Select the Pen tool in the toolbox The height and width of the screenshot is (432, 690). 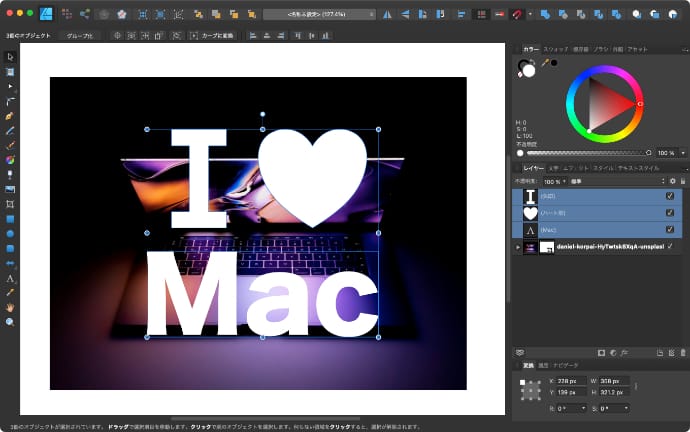(10, 116)
